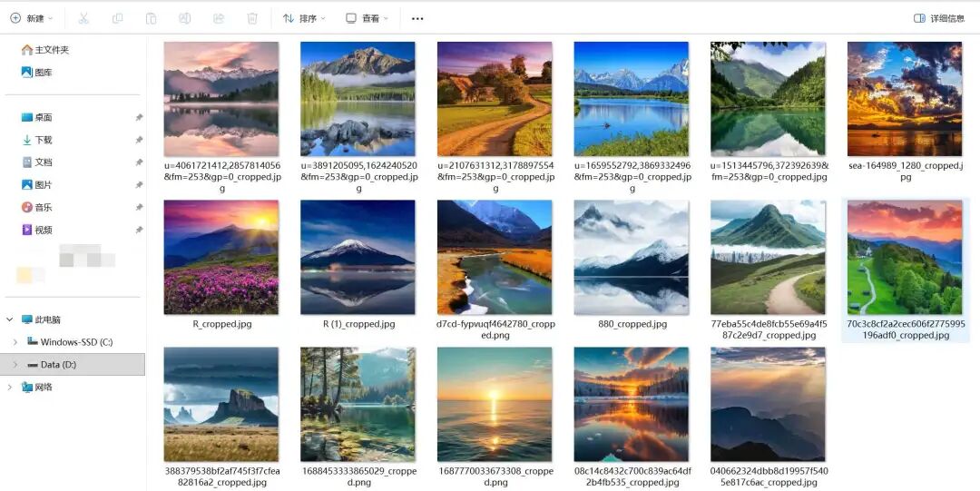Select thumbnail u=3891205095 mountain with rocks
The height and width of the screenshot is (491, 980).
[358, 99]
